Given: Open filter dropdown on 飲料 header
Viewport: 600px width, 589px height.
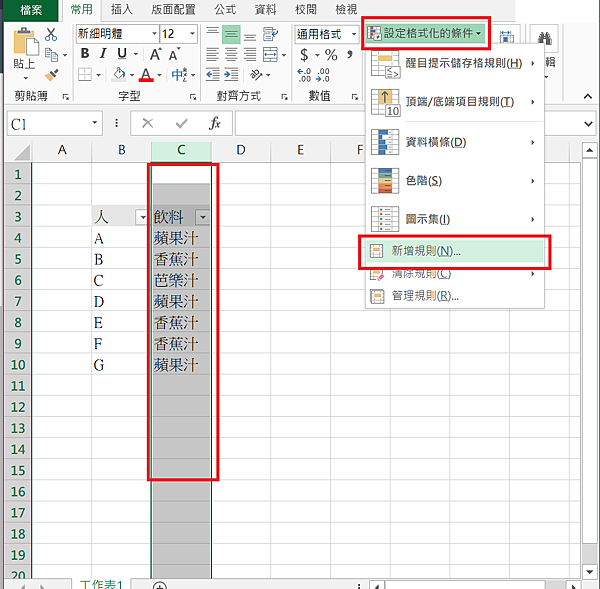Looking at the screenshot, I should pos(203,217).
